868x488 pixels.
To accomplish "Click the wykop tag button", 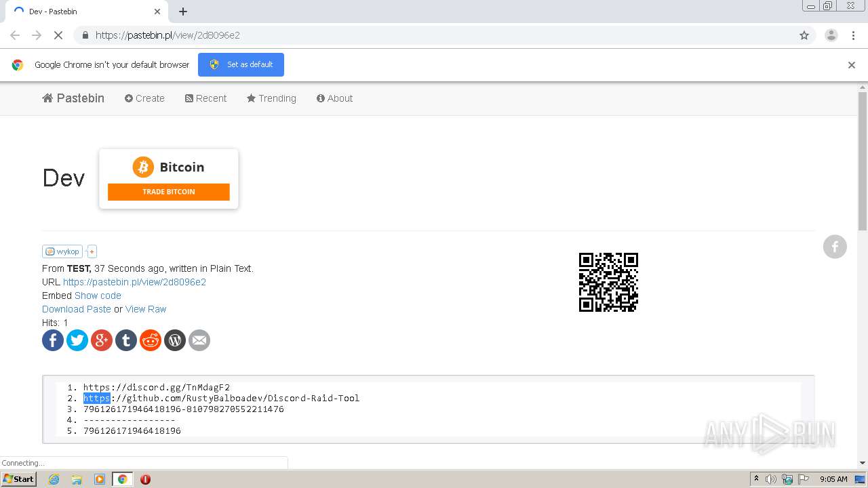I will coord(62,251).
